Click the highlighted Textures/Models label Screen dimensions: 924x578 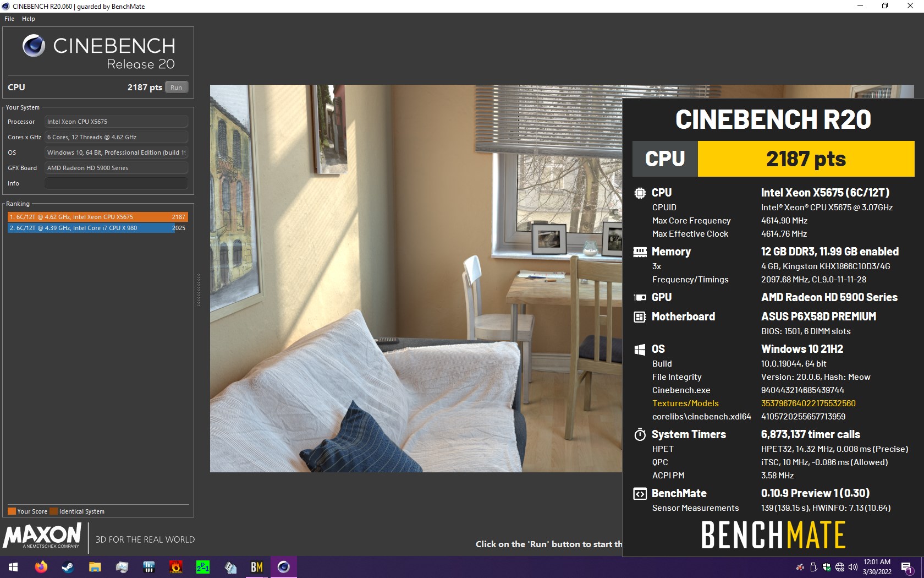point(685,403)
